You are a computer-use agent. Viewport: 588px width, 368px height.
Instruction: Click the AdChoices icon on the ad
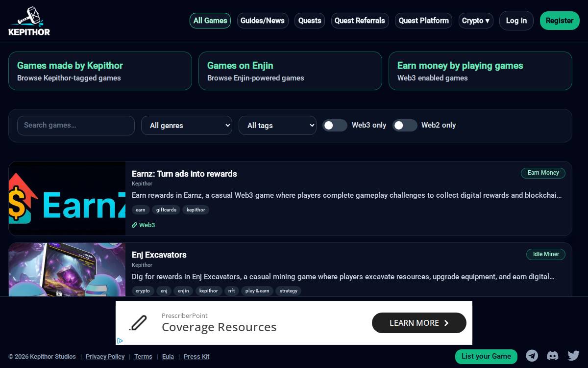pos(120,341)
